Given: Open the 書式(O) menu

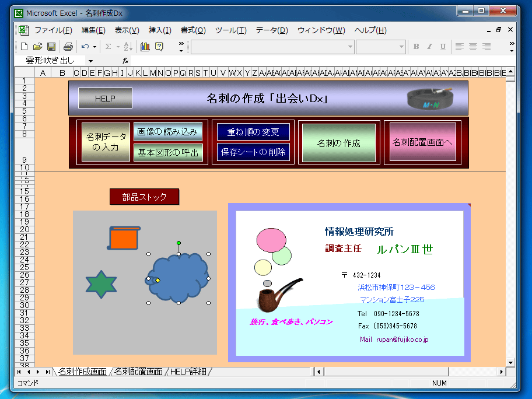Looking at the screenshot, I should pos(193,30).
